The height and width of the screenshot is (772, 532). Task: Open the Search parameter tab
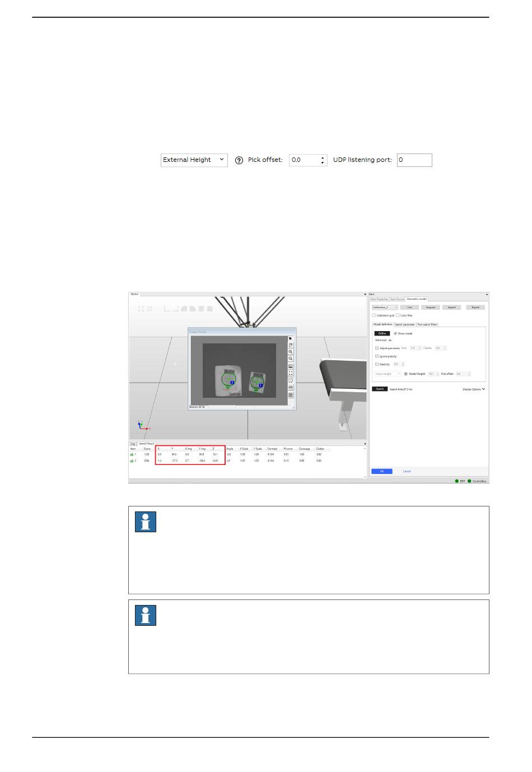click(x=405, y=324)
